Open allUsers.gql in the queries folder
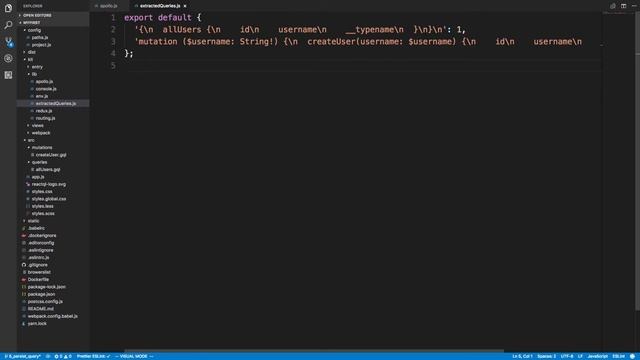 pyautogui.click(x=48, y=170)
